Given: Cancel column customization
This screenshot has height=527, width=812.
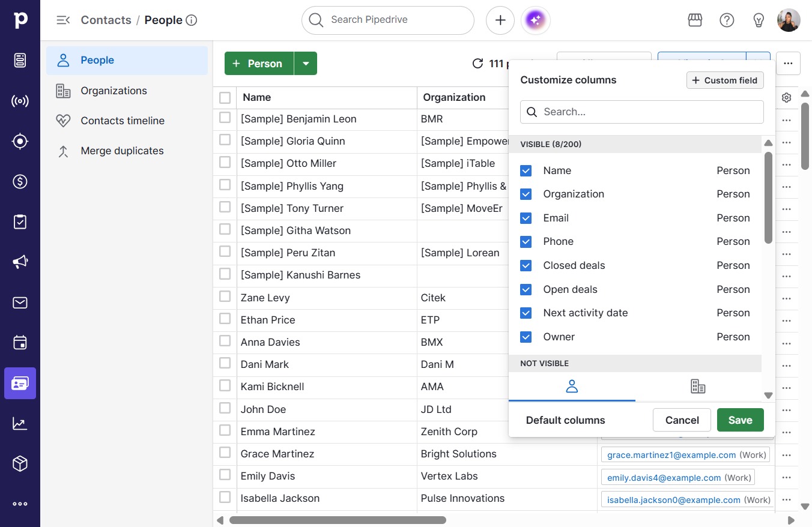Looking at the screenshot, I should 682,420.
